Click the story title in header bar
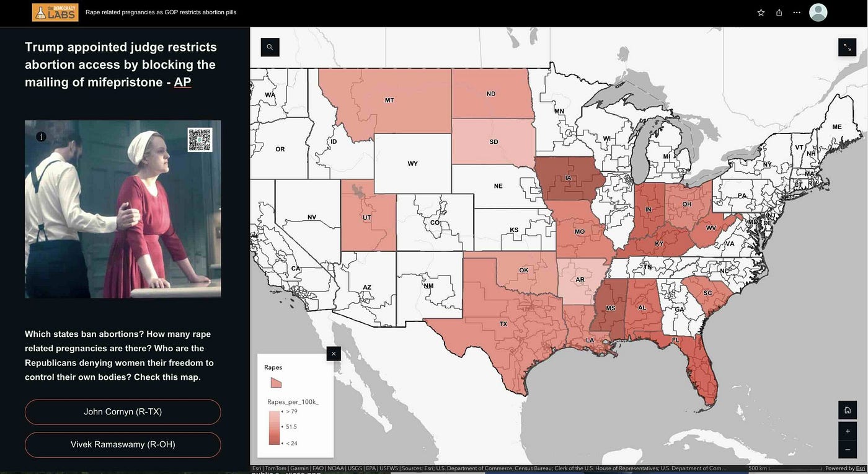Image resolution: width=868 pixels, height=474 pixels. [161, 12]
